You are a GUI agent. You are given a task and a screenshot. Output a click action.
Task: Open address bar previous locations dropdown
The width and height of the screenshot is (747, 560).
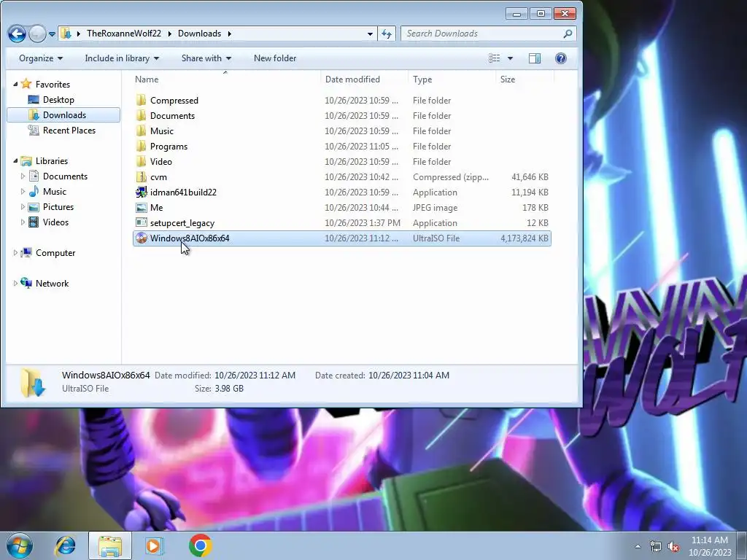click(x=370, y=34)
